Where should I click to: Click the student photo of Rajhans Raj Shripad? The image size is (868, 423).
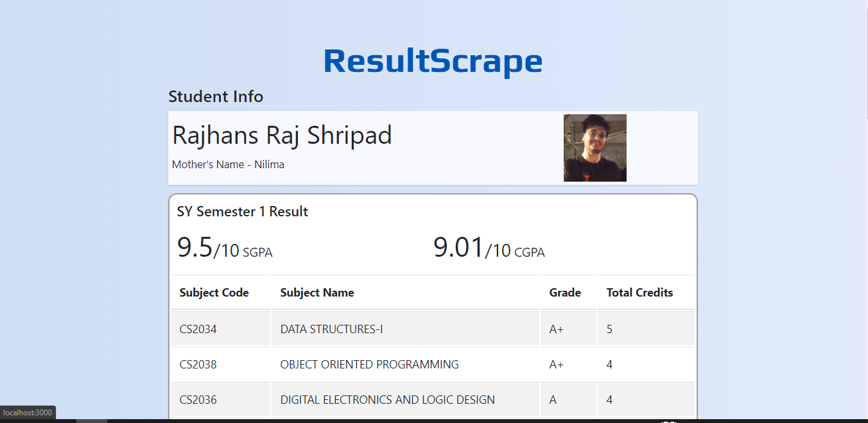[x=595, y=148]
